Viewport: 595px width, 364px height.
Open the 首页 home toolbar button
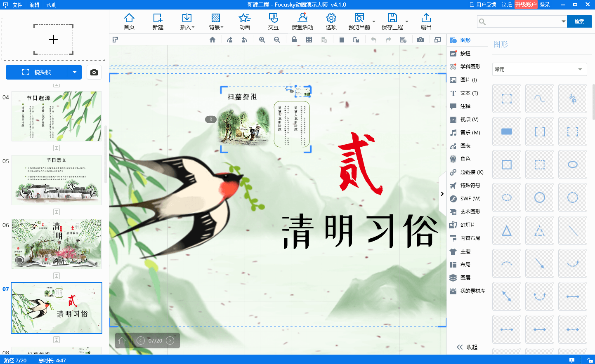pos(129,21)
